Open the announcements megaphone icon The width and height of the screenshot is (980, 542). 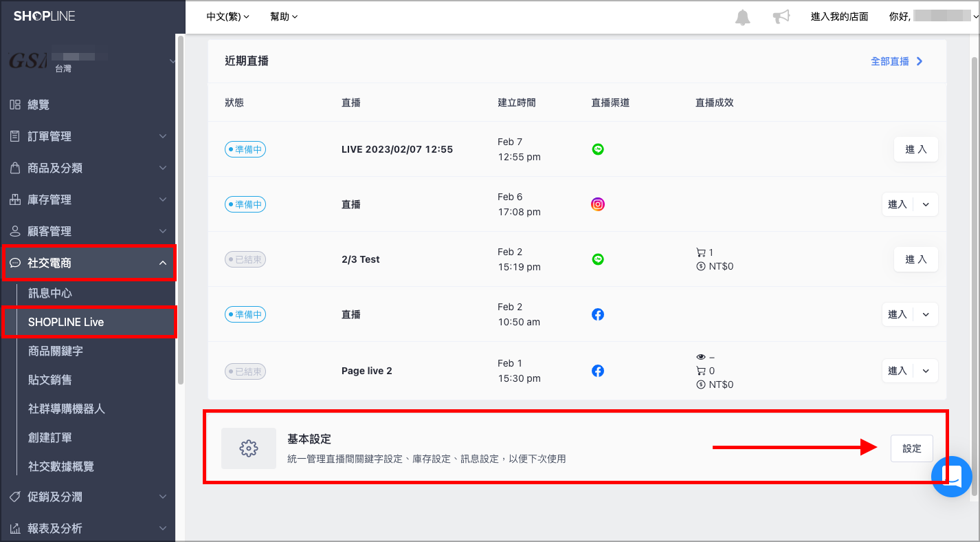click(781, 17)
